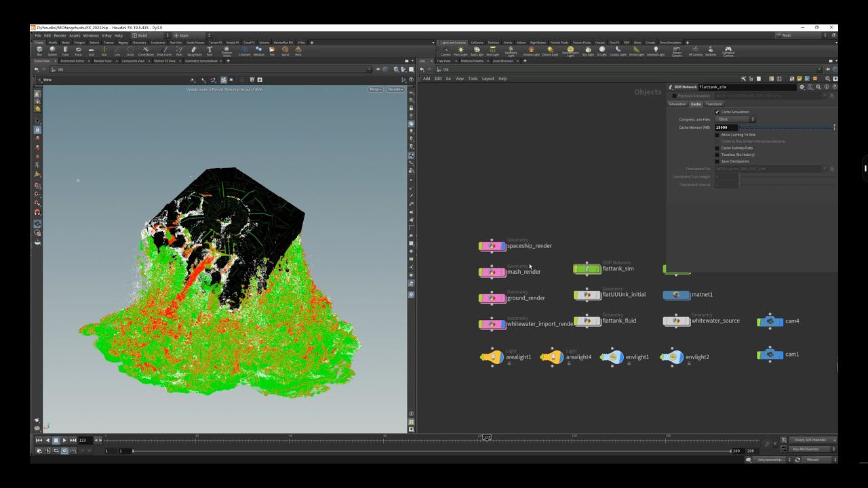
Task: Add a Spot Light from shelf
Action: [x=477, y=51]
